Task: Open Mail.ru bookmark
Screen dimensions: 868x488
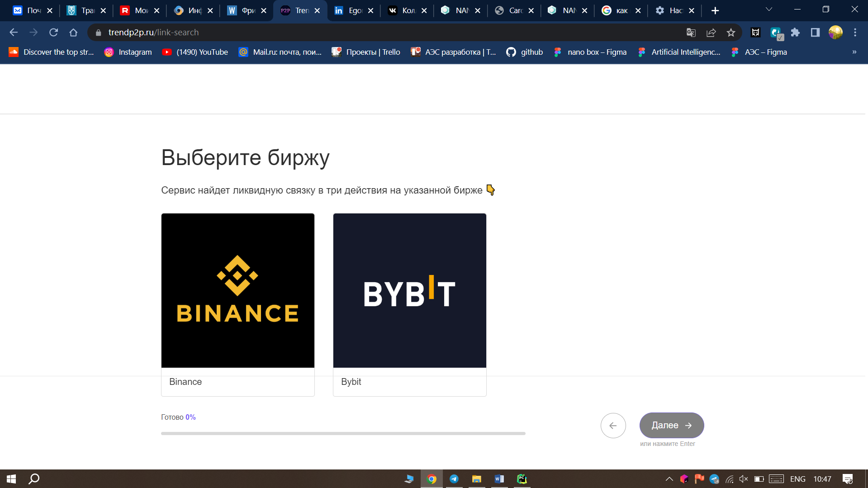Action: 280,52
